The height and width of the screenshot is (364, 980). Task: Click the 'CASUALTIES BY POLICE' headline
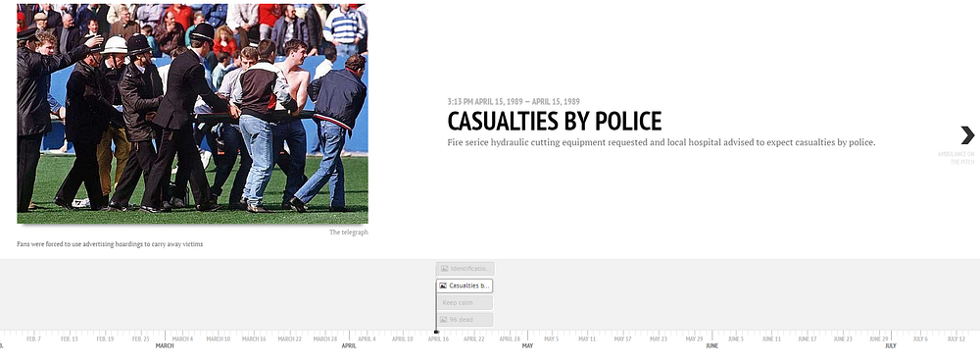click(555, 121)
